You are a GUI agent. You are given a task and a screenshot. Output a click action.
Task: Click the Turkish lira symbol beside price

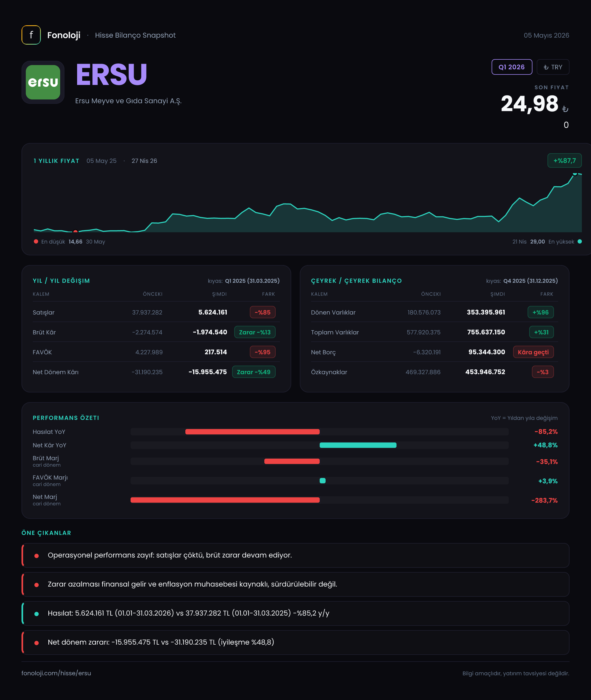pyautogui.click(x=565, y=109)
